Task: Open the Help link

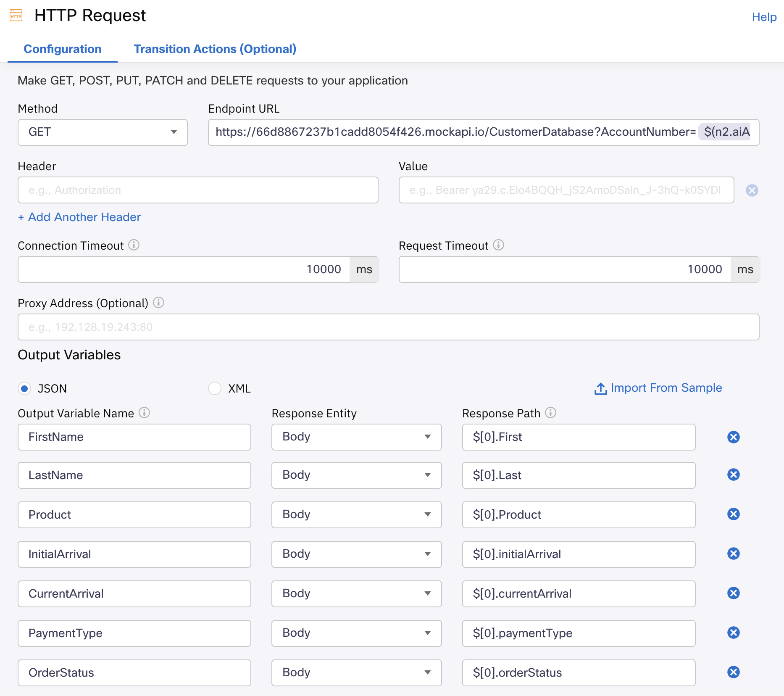Action: 764,17
